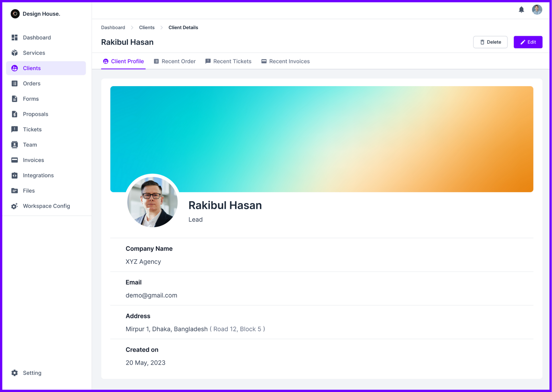Click the Dashboard sidebar icon

[x=14, y=37]
